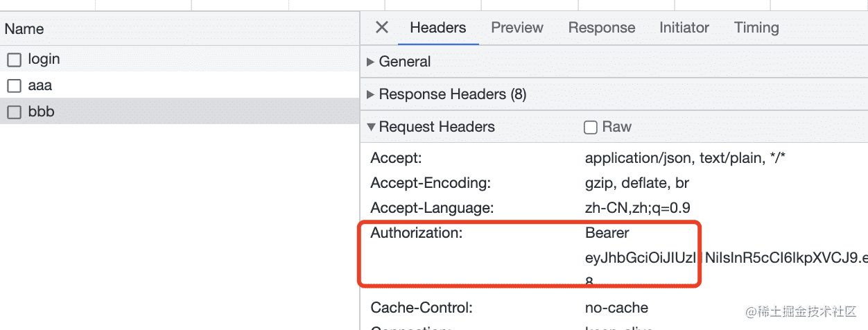Click the Cache-Control no-cache value
This screenshot has height=330, width=868.
(x=616, y=307)
